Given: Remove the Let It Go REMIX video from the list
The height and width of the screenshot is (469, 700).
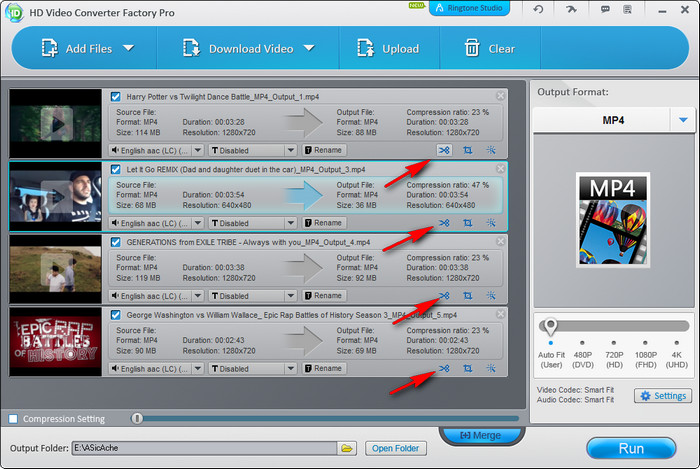Looking at the screenshot, I should point(500,168).
